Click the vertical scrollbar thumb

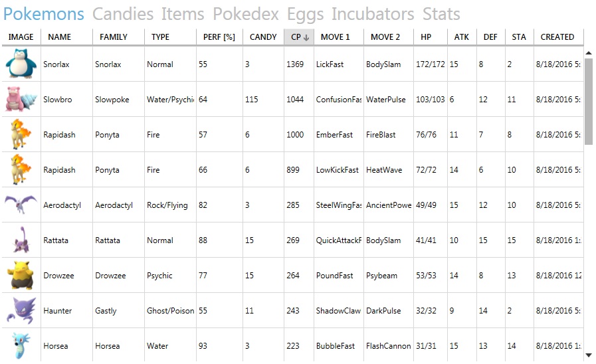(589, 102)
